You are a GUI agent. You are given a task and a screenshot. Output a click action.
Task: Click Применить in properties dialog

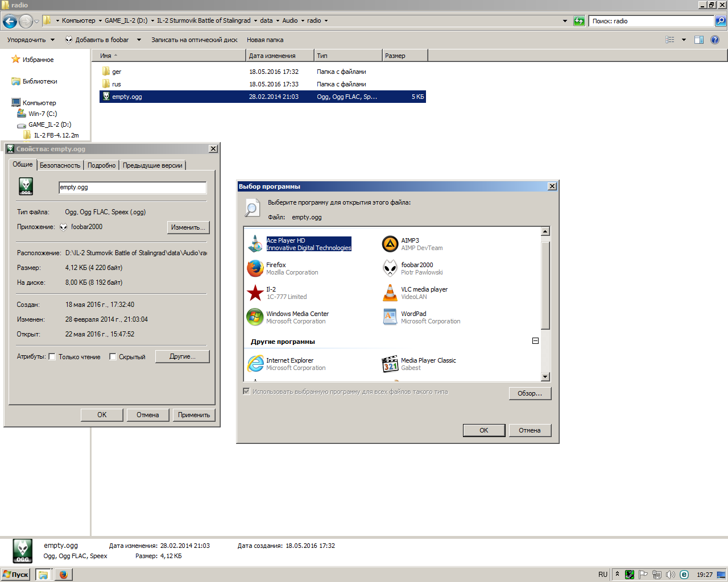click(x=194, y=415)
